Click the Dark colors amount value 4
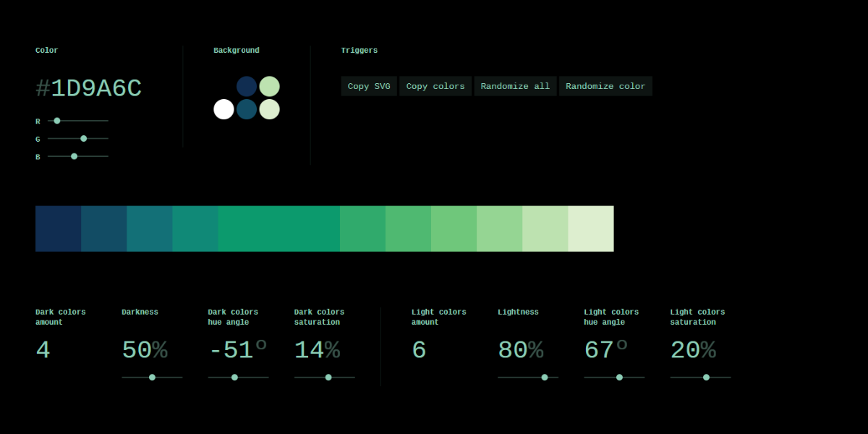The image size is (868, 434). click(x=43, y=351)
